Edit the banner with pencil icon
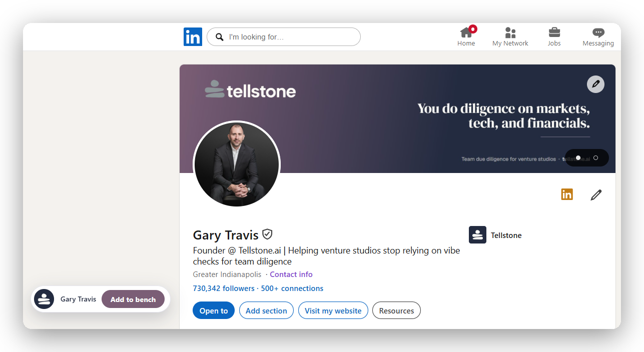This screenshot has height=352, width=644. click(595, 84)
